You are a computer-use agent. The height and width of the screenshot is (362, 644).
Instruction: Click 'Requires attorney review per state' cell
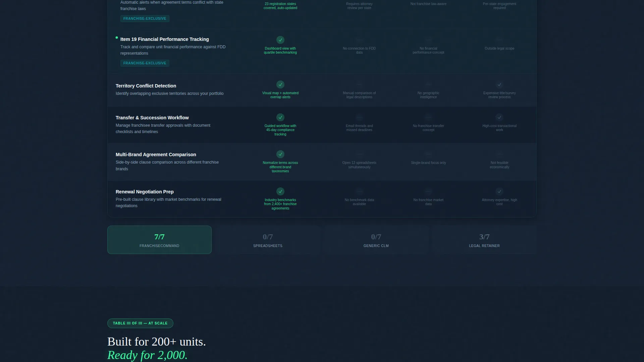359,6
